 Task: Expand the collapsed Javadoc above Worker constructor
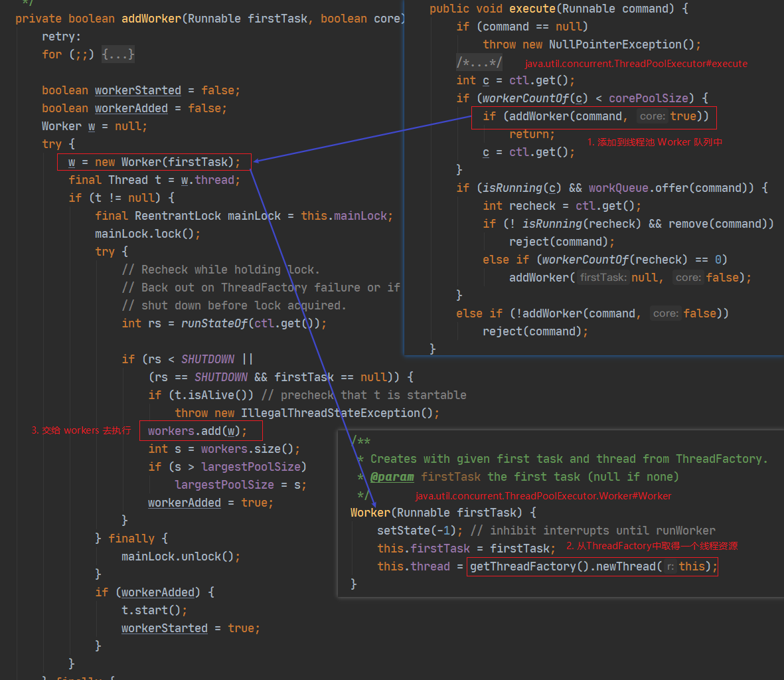[x=360, y=440]
